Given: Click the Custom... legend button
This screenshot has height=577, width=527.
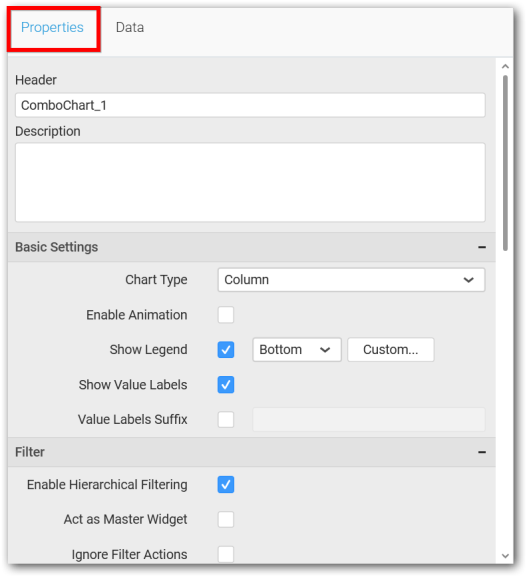Looking at the screenshot, I should [390, 350].
